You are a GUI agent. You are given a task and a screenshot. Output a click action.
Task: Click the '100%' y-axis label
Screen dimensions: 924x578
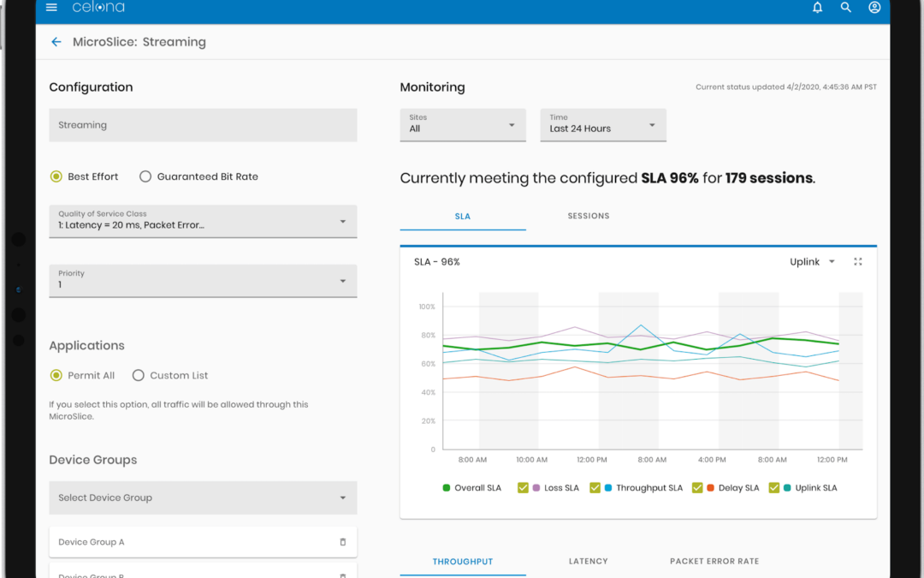tap(427, 307)
